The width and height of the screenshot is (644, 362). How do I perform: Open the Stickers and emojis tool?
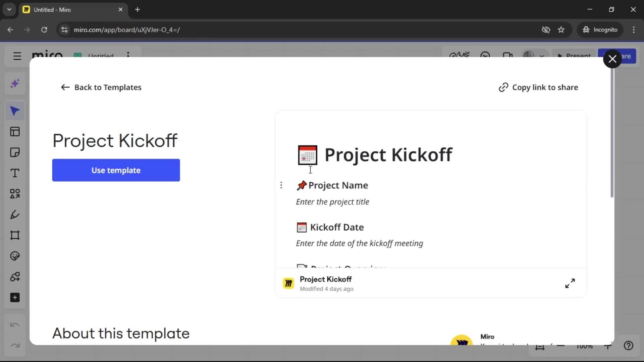click(15, 256)
